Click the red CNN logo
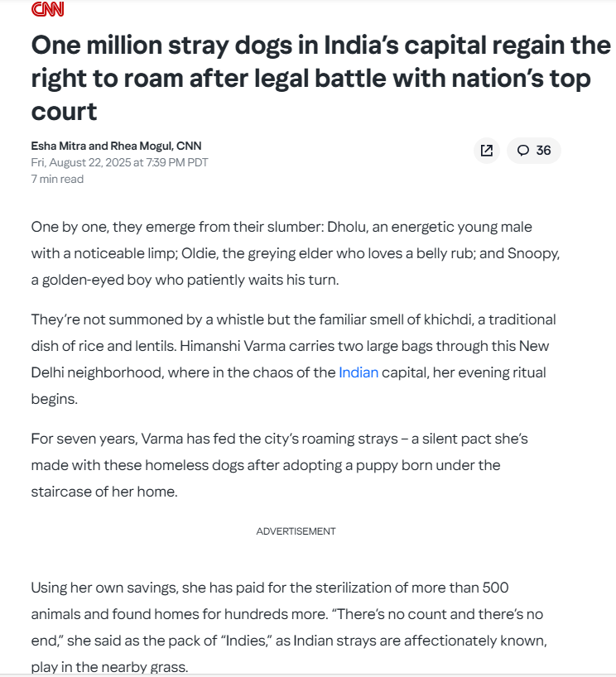 (x=47, y=9)
